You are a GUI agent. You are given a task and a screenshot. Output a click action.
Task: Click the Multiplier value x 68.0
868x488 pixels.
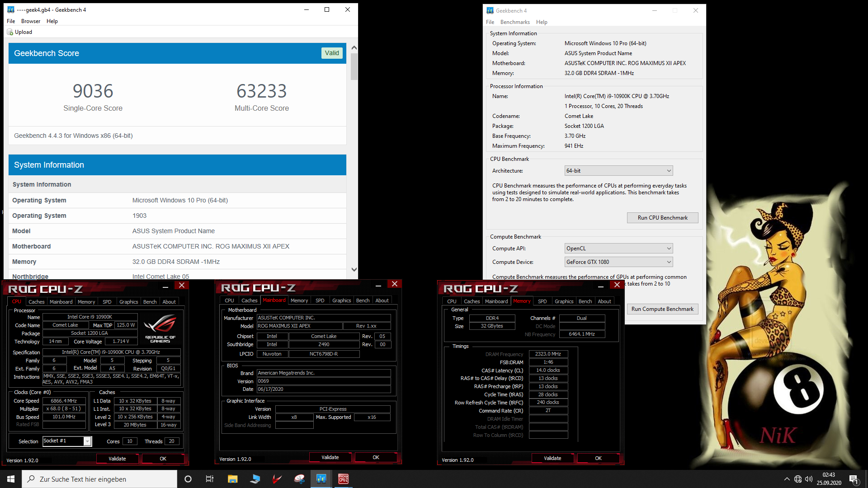[x=64, y=408]
